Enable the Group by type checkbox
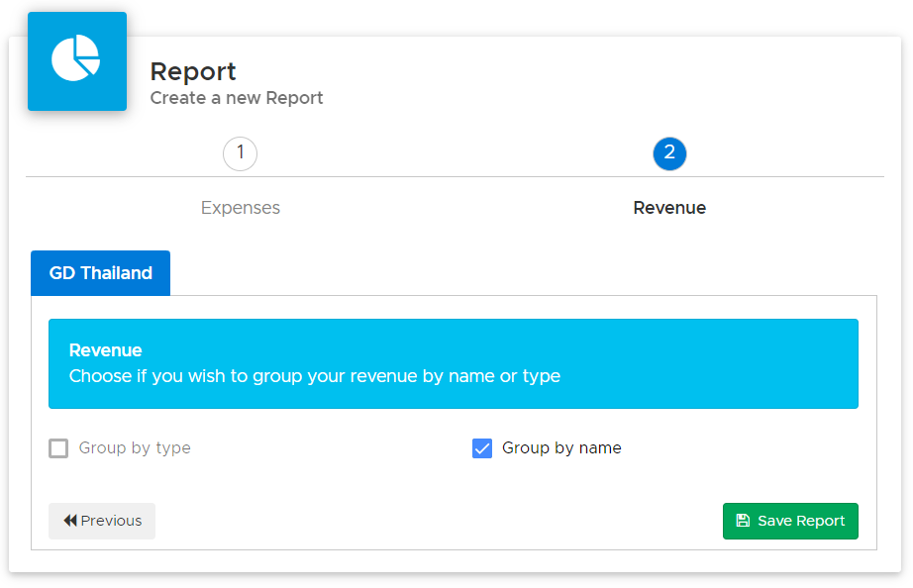Screen dimensions: 913x588 tap(58, 448)
